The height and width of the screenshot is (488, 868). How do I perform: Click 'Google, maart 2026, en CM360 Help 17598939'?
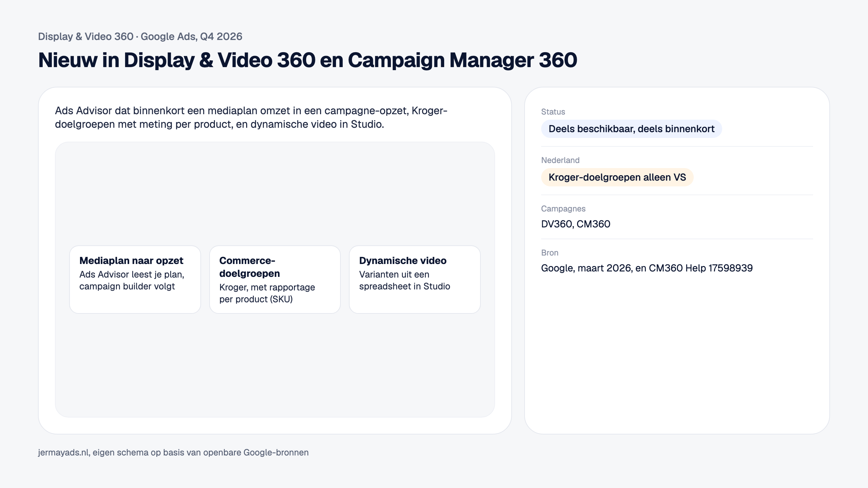[x=647, y=268]
